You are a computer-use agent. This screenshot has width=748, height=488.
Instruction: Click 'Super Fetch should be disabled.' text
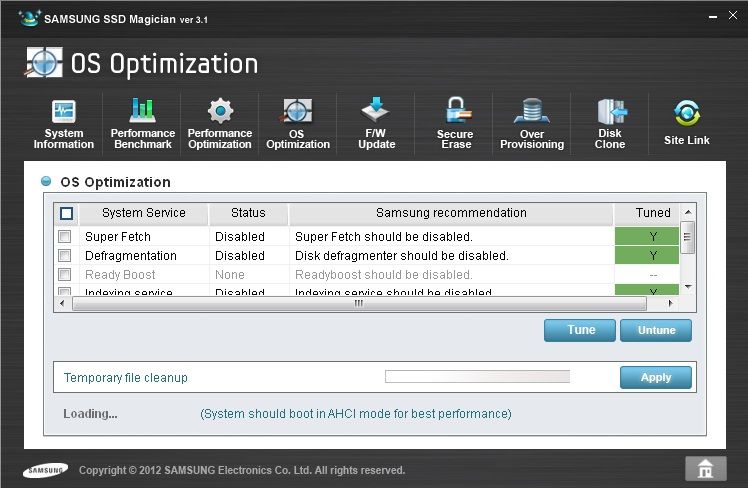[x=384, y=237]
